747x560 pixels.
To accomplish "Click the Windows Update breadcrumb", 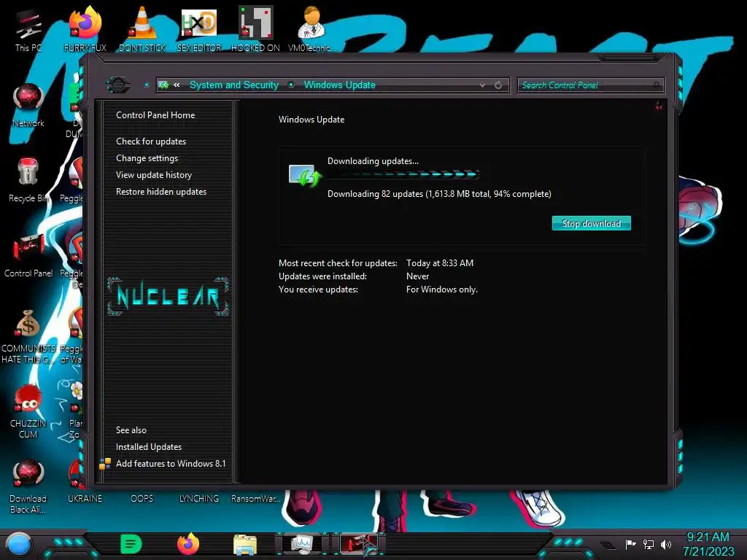I will [340, 85].
